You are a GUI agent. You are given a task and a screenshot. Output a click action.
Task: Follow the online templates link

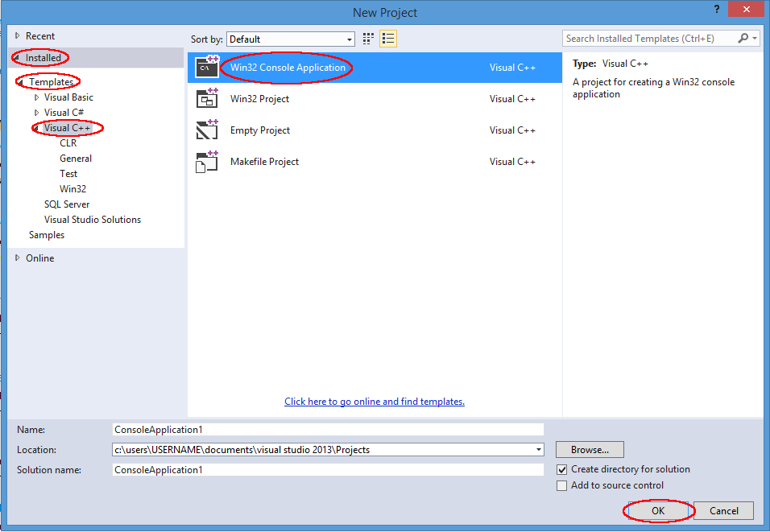point(374,401)
